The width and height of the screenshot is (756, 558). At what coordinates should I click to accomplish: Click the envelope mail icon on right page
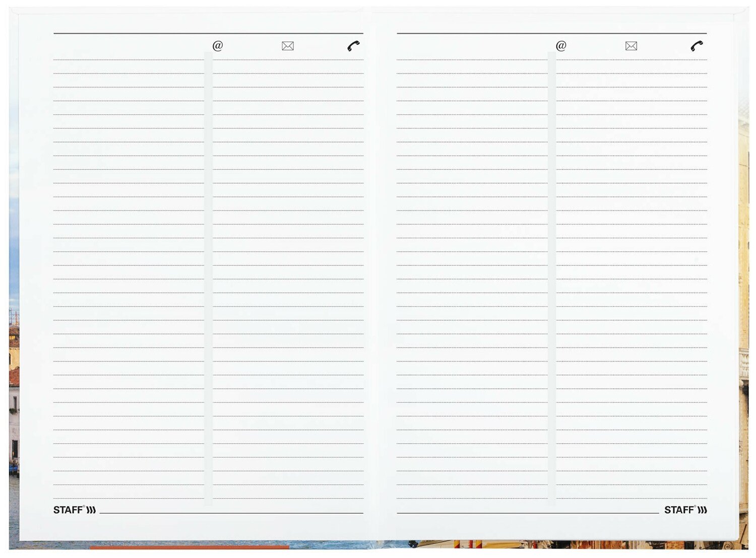point(631,46)
